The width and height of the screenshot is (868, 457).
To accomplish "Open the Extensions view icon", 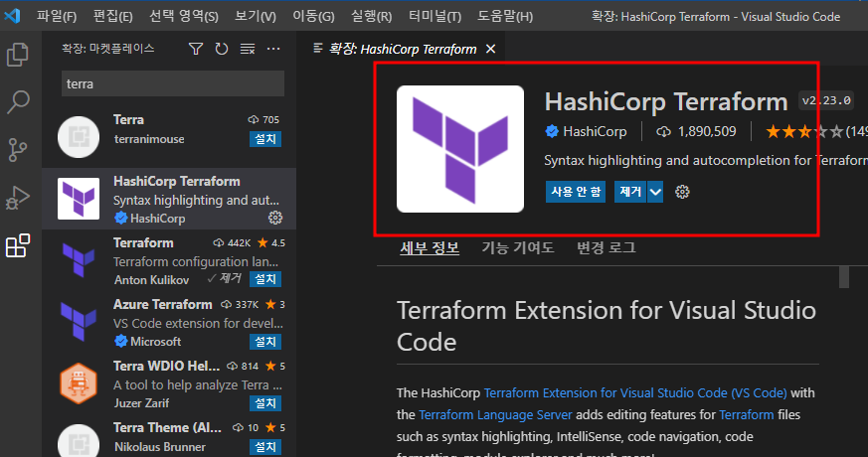I will (18, 245).
